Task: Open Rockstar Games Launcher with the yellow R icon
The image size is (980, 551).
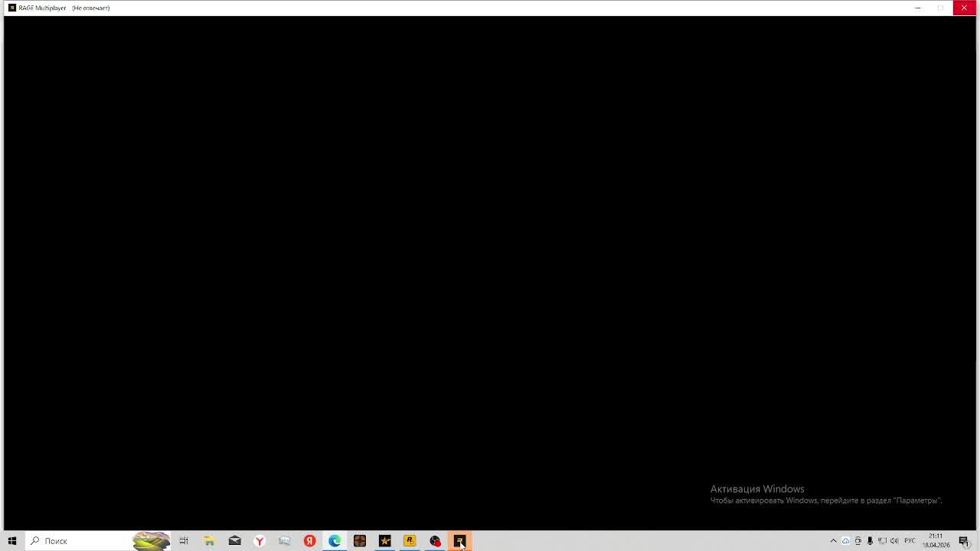Action: click(410, 541)
